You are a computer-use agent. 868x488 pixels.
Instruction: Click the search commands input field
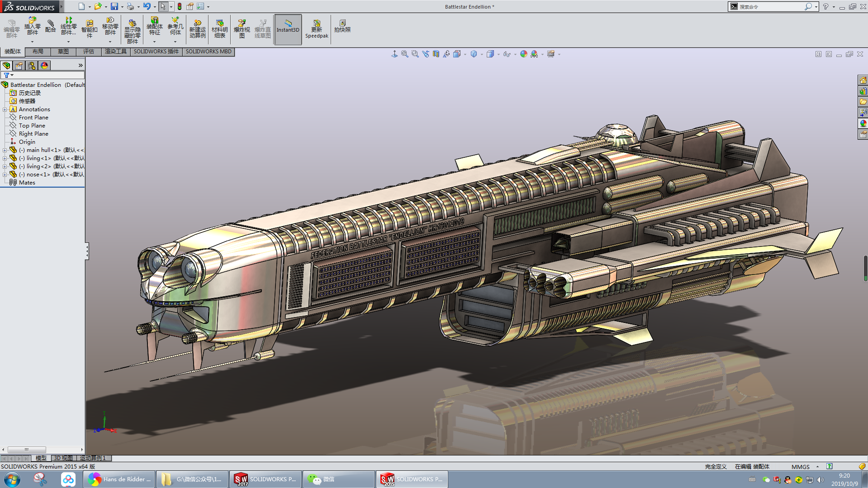point(772,7)
